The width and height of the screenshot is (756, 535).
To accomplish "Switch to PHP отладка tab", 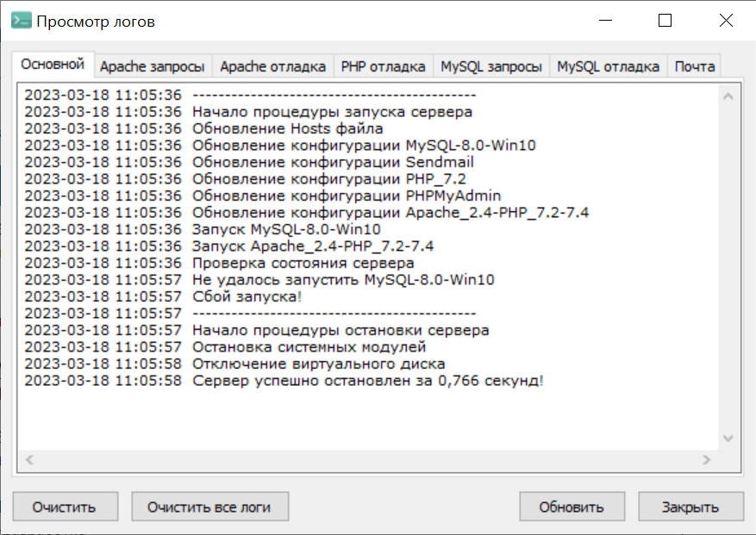I will point(383,66).
